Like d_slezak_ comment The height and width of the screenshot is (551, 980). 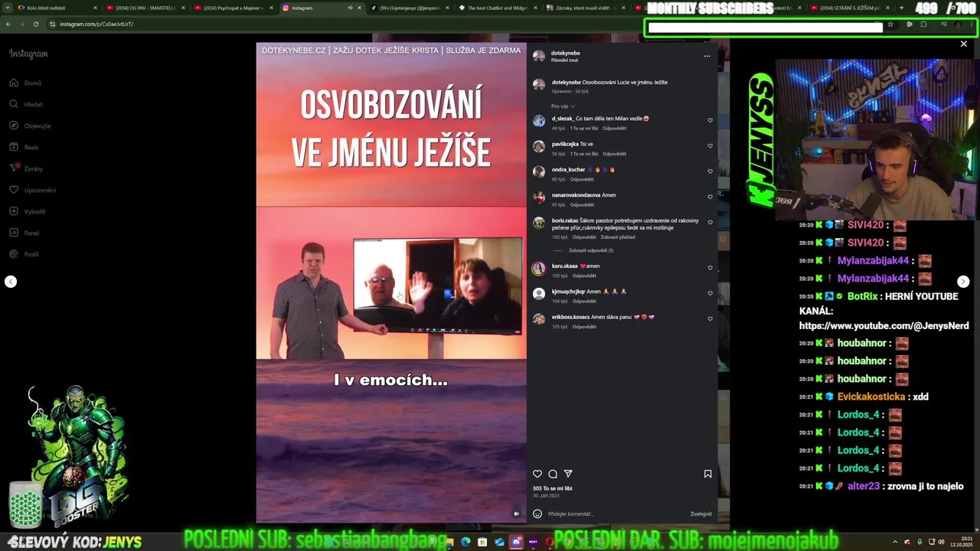710,120
